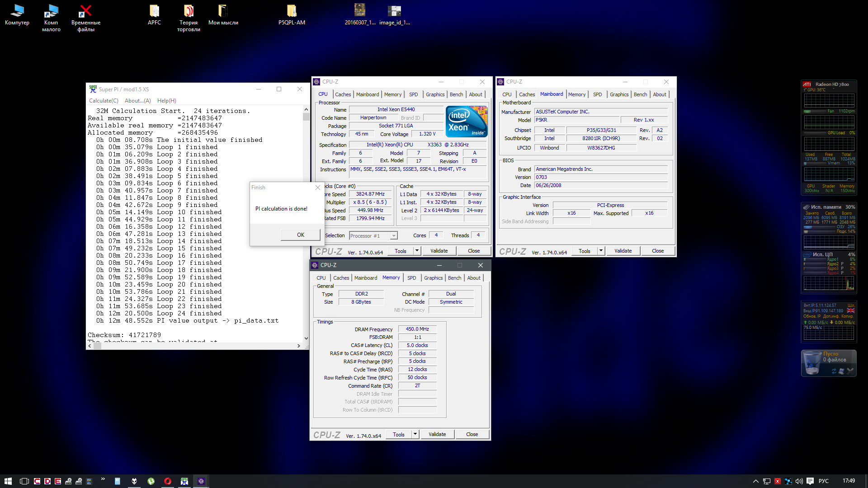Click the blue molecule network tray icon

[788, 481]
